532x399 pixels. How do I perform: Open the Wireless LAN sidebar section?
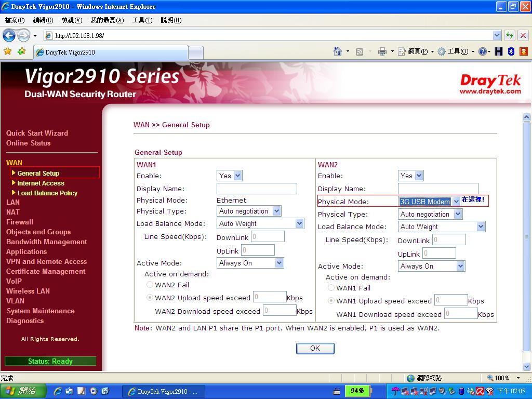coord(28,291)
